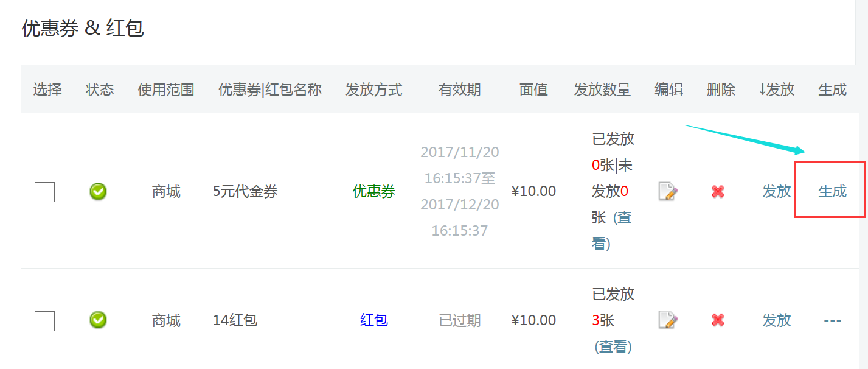The height and width of the screenshot is (369, 868).
Task: Click the 发放数量 column header
Action: point(602,90)
